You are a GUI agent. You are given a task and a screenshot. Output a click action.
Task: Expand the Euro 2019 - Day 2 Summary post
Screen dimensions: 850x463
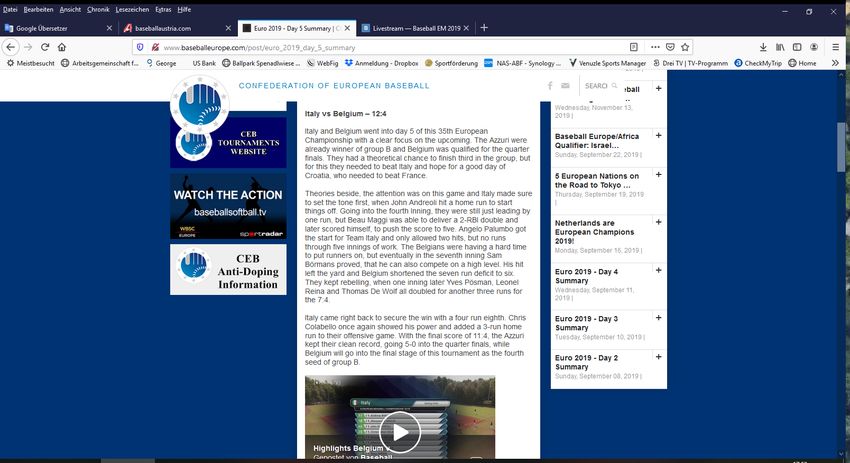(658, 357)
